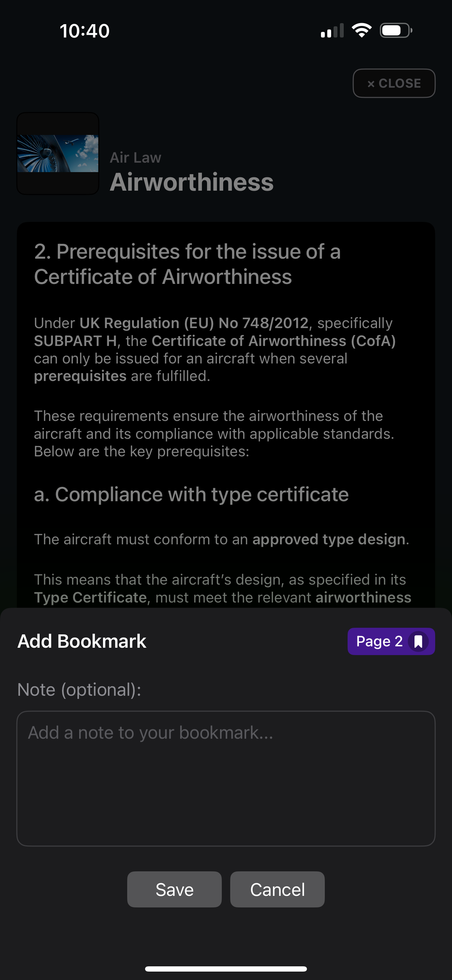452x980 pixels.
Task: Tap the approved type design bold text
Action: click(x=329, y=539)
